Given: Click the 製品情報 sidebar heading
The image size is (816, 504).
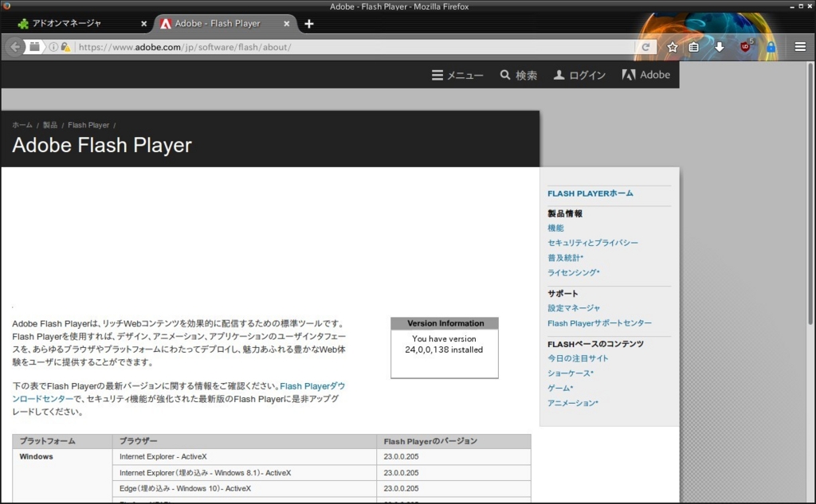Looking at the screenshot, I should 565,213.
